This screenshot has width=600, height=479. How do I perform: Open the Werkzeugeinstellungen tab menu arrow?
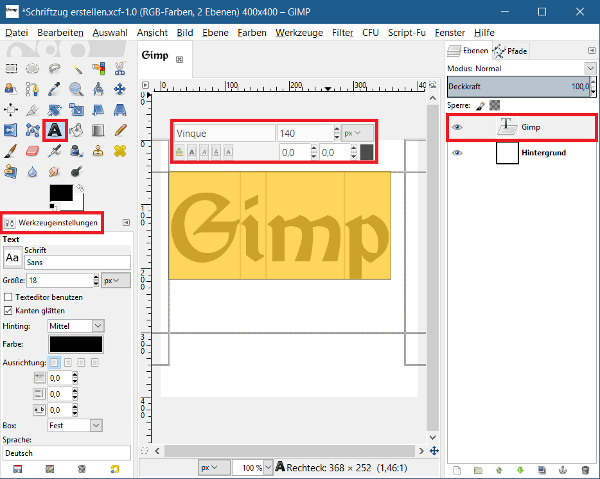126,223
